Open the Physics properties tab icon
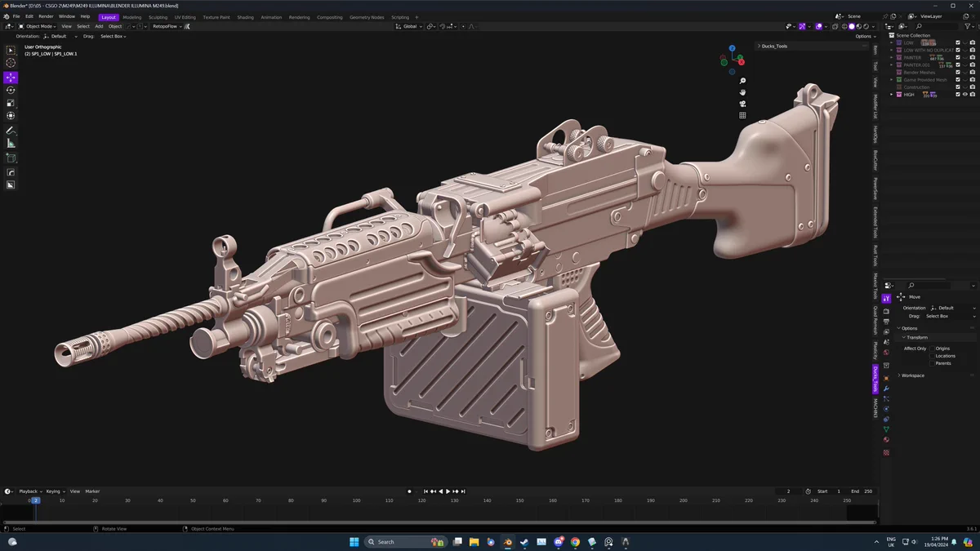The width and height of the screenshot is (980, 551). point(886,408)
